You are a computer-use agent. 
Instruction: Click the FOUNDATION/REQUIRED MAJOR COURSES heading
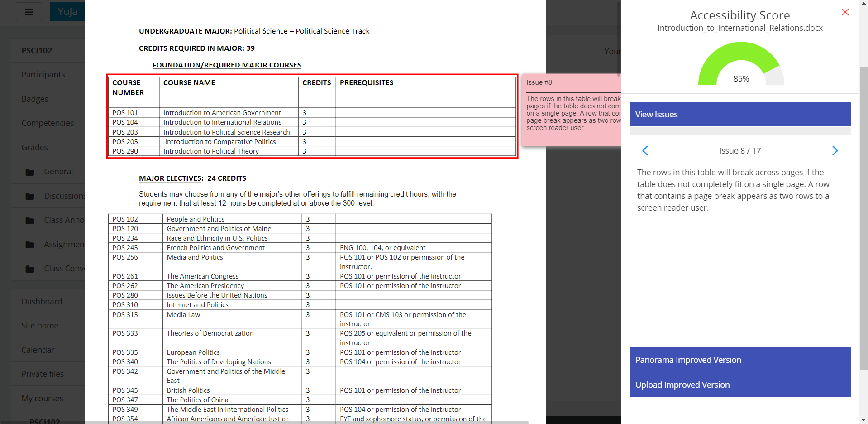coord(227,65)
